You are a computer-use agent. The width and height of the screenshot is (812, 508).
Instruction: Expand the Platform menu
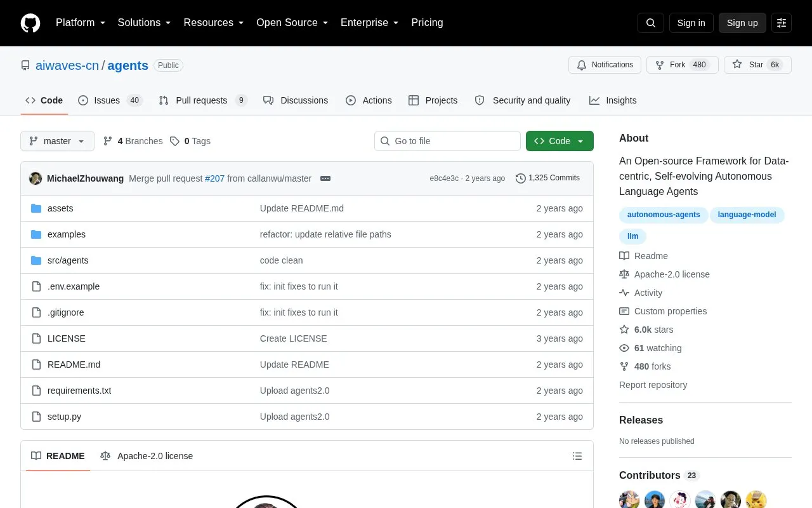point(81,23)
